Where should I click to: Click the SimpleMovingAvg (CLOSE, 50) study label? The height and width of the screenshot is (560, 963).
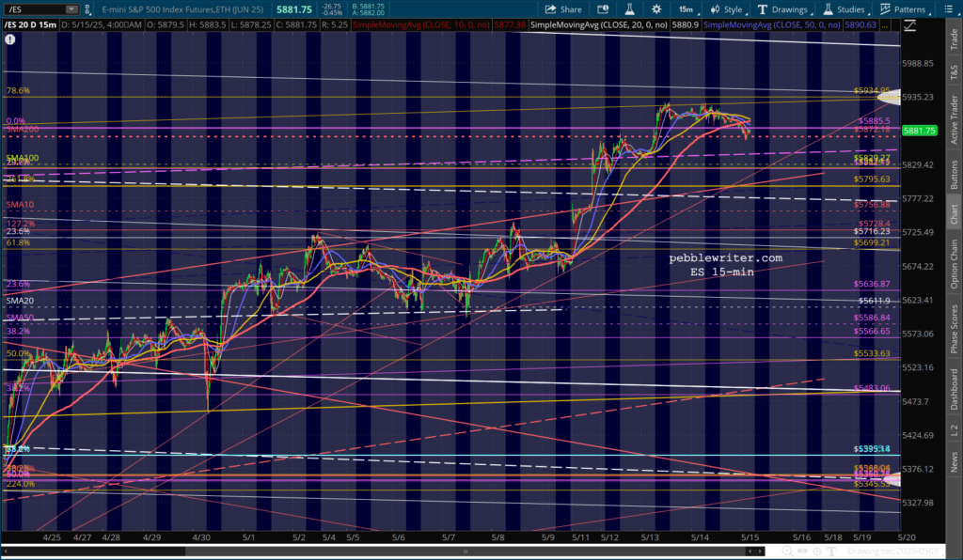pos(772,25)
